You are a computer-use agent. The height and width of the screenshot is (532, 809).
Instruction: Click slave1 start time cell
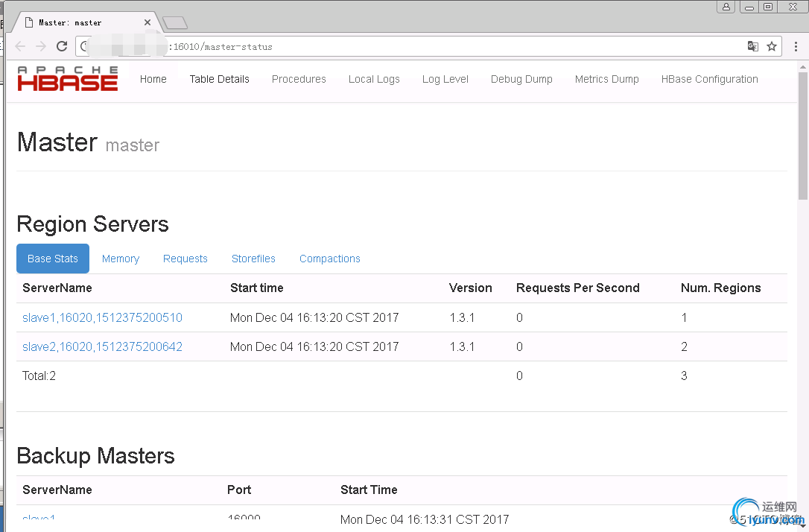click(314, 317)
